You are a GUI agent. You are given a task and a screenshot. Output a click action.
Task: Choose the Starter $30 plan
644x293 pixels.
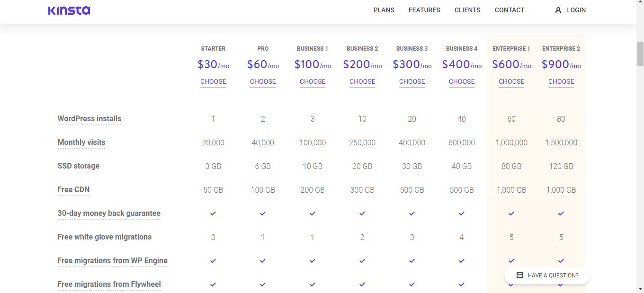pyautogui.click(x=213, y=82)
